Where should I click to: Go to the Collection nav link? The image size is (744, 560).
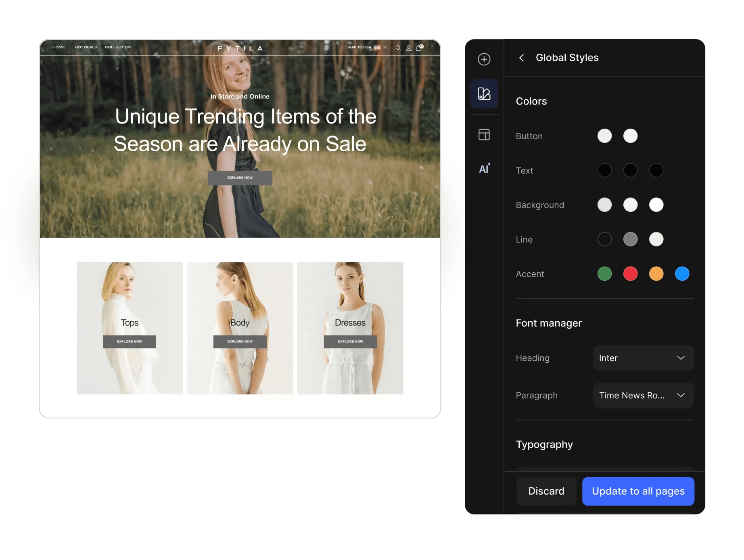[118, 47]
